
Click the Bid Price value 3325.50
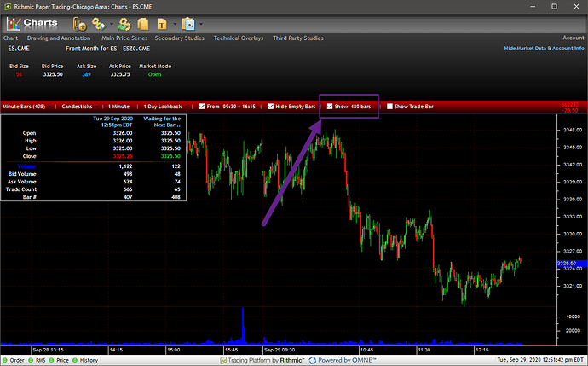[x=53, y=74]
